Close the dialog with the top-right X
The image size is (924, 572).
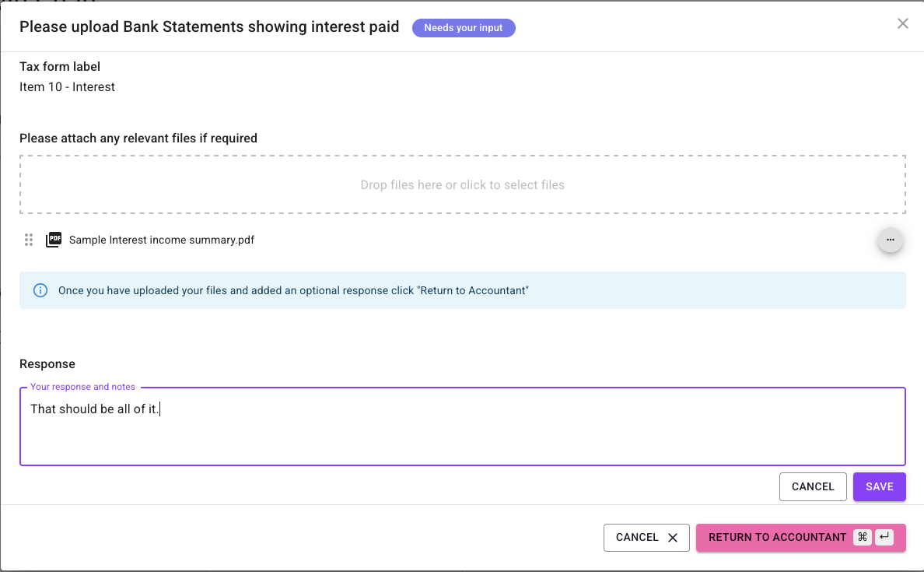[x=902, y=23]
